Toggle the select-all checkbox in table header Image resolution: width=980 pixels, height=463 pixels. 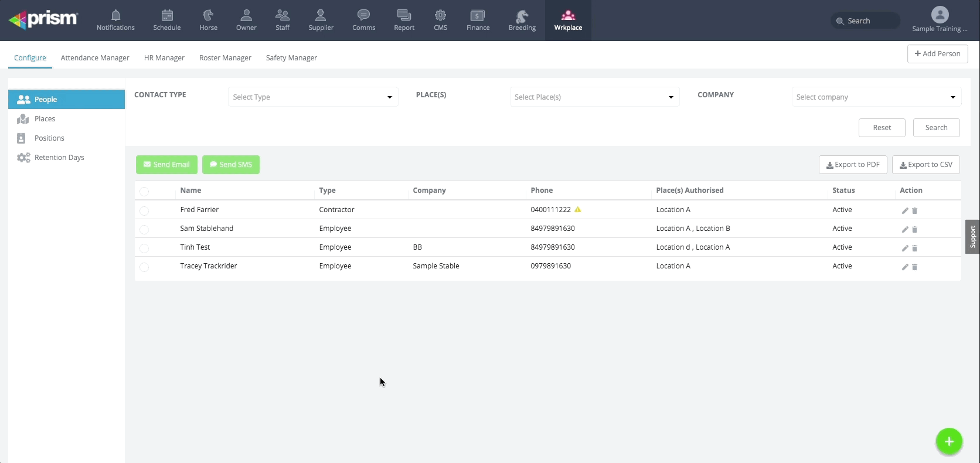[144, 191]
